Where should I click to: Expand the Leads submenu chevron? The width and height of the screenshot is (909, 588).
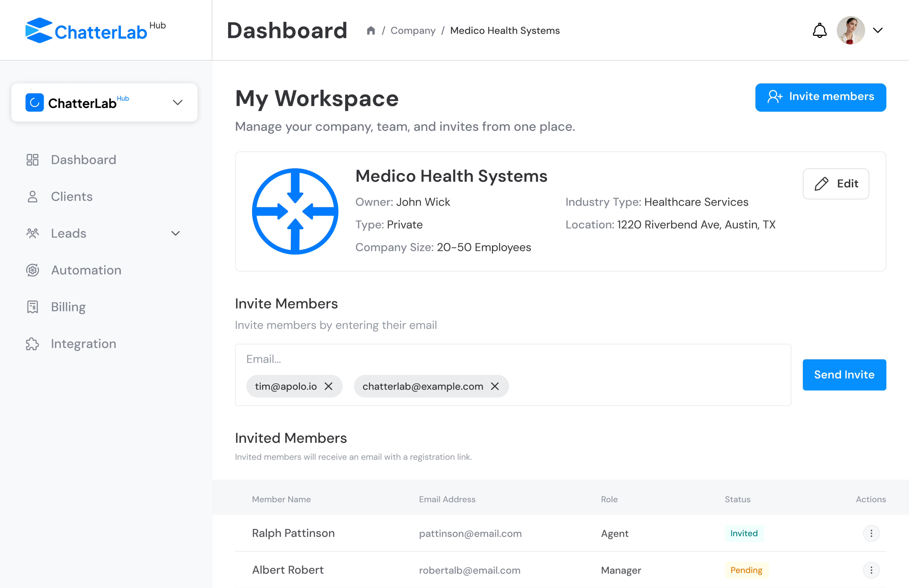[x=175, y=233]
